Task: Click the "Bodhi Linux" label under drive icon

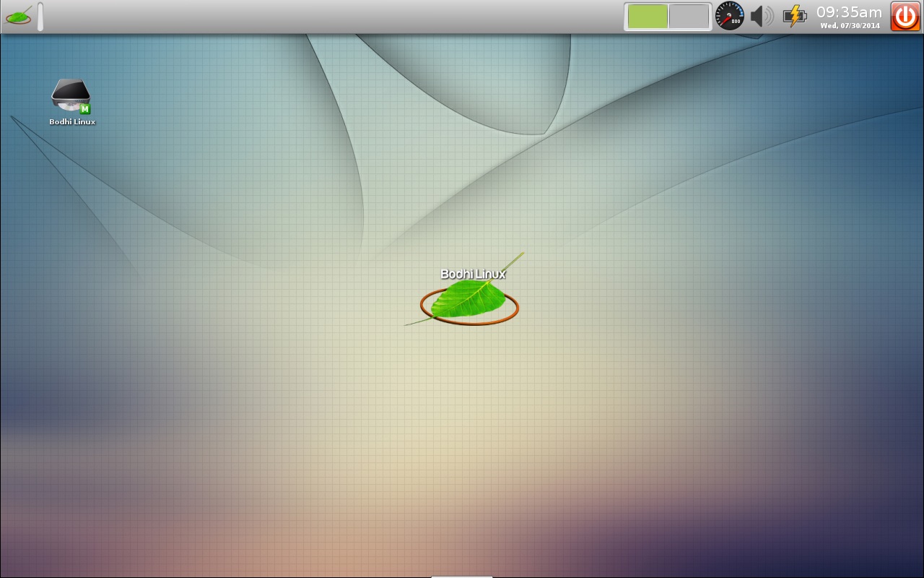Action: pyautogui.click(x=72, y=122)
